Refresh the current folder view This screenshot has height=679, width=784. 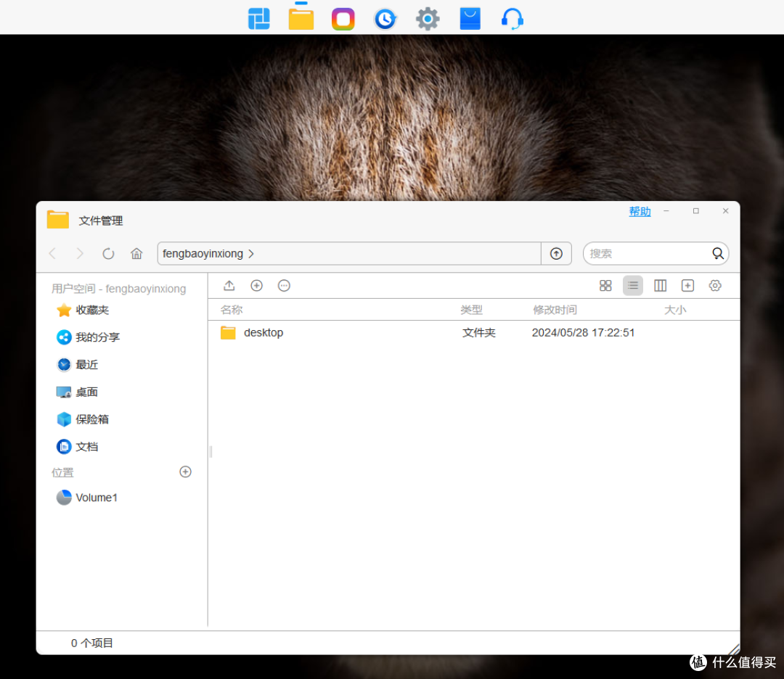[108, 253]
